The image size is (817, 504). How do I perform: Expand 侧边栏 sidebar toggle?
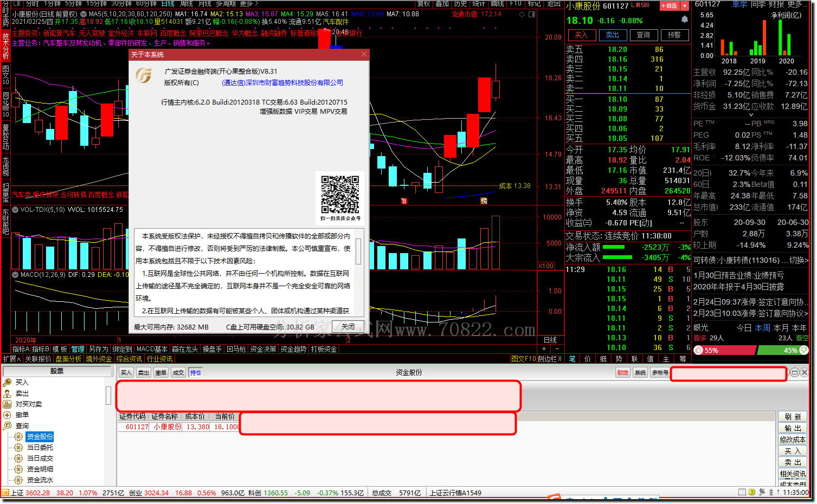(x=550, y=359)
